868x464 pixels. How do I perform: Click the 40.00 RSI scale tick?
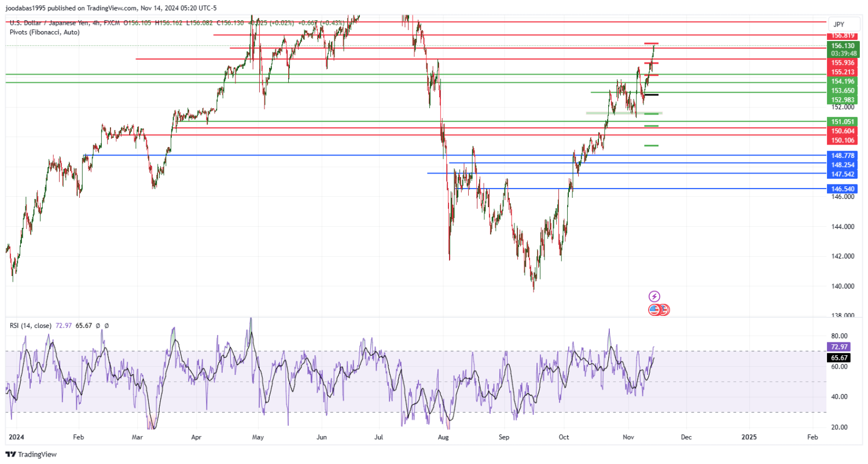tap(840, 397)
